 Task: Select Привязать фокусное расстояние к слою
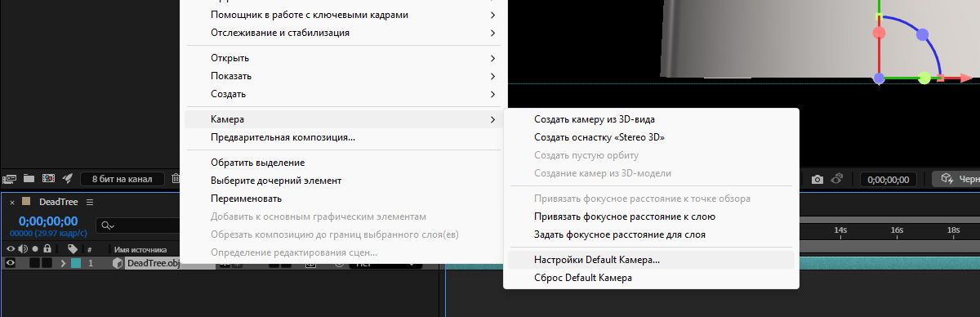[651, 217]
